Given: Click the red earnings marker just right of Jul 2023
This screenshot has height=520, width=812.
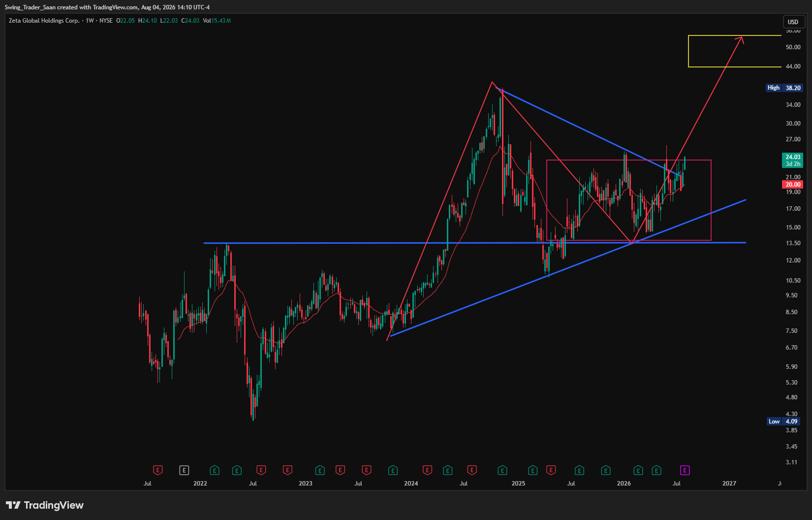Looking at the screenshot, I should click(366, 470).
